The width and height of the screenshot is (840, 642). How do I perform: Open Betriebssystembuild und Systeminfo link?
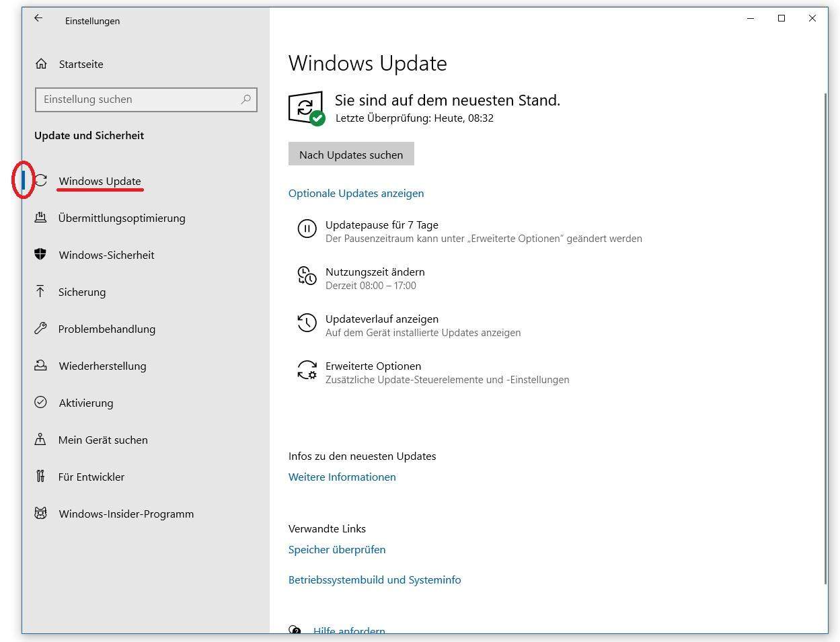(375, 579)
